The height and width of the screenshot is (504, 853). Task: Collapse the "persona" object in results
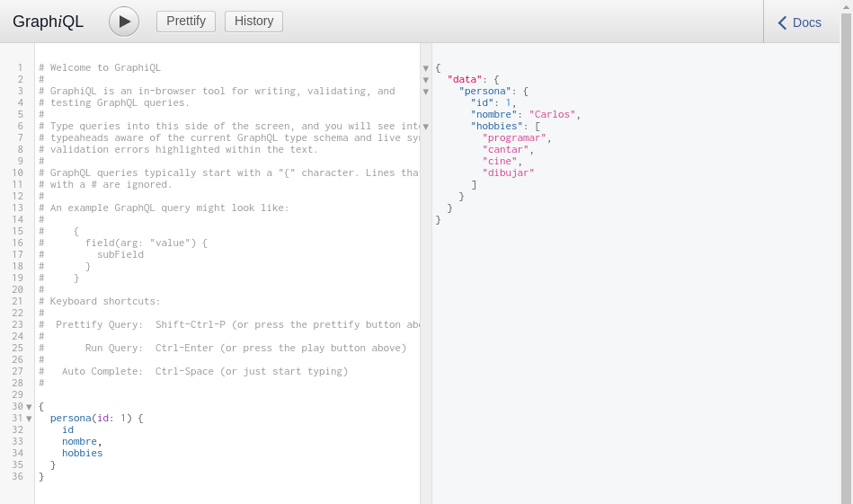(426, 92)
